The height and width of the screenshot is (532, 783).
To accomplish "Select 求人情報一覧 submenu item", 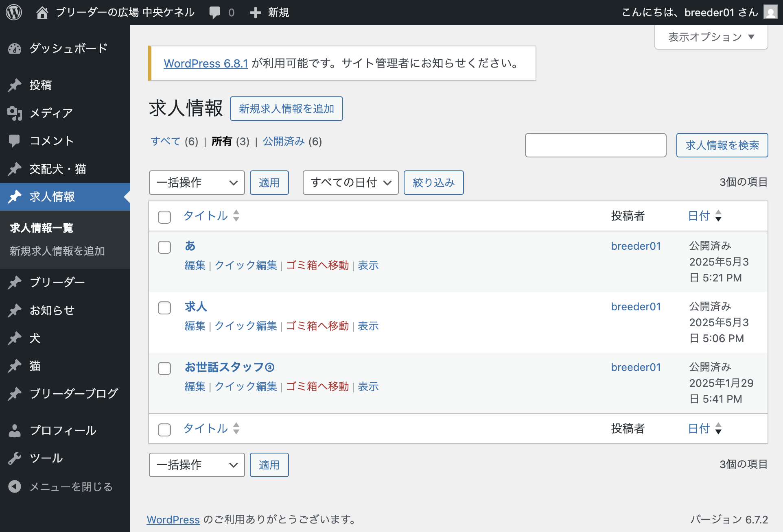I will point(42,228).
